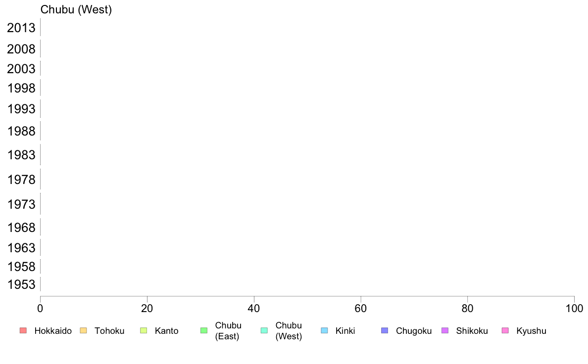Screen dimensions: 588x364
Task: Click the 40 tick on horizontal axis
Action: point(254,309)
